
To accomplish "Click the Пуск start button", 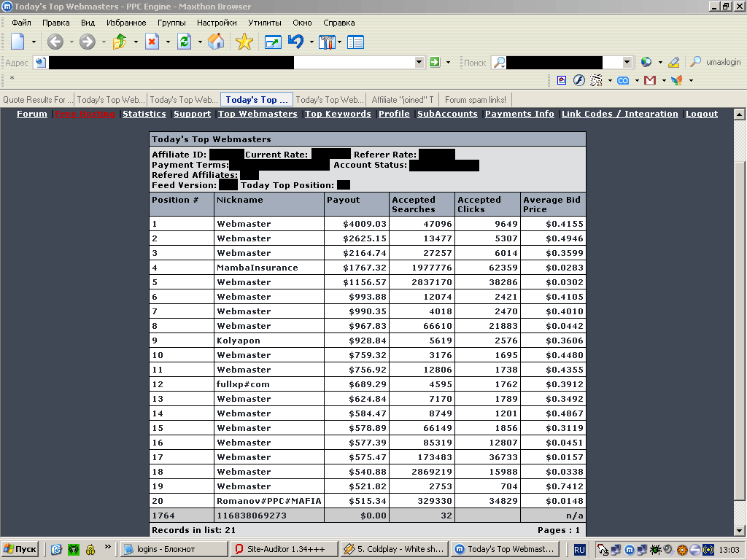I will 20,549.
